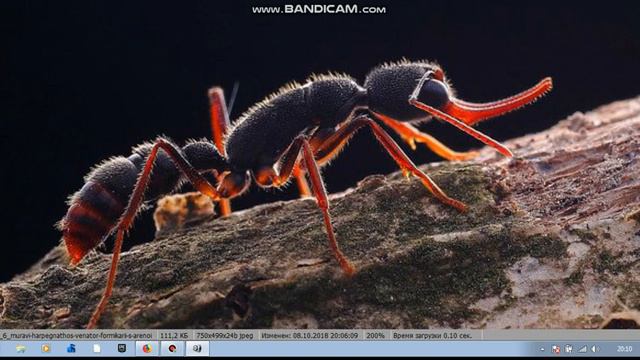Switch to the image viewer taskbar button
The width and height of the screenshot is (640, 360).
coord(198,349)
